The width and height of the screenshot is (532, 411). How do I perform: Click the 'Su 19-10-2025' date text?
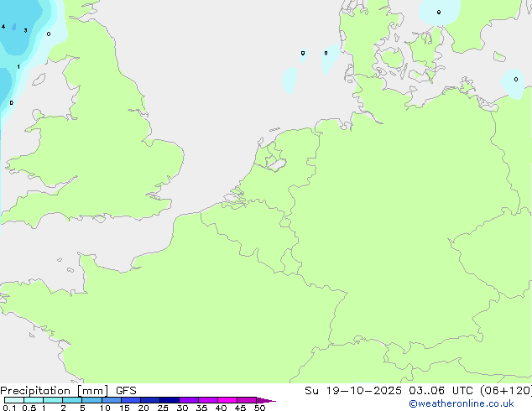tap(353, 391)
